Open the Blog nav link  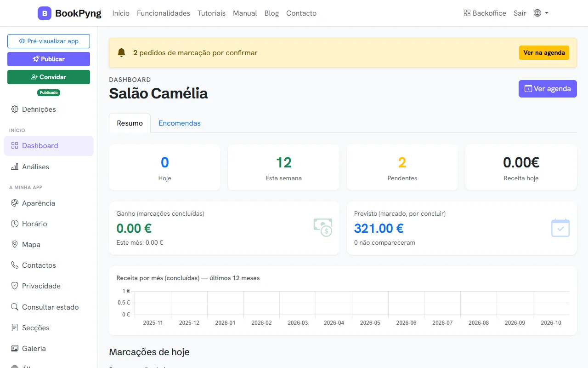click(x=271, y=13)
